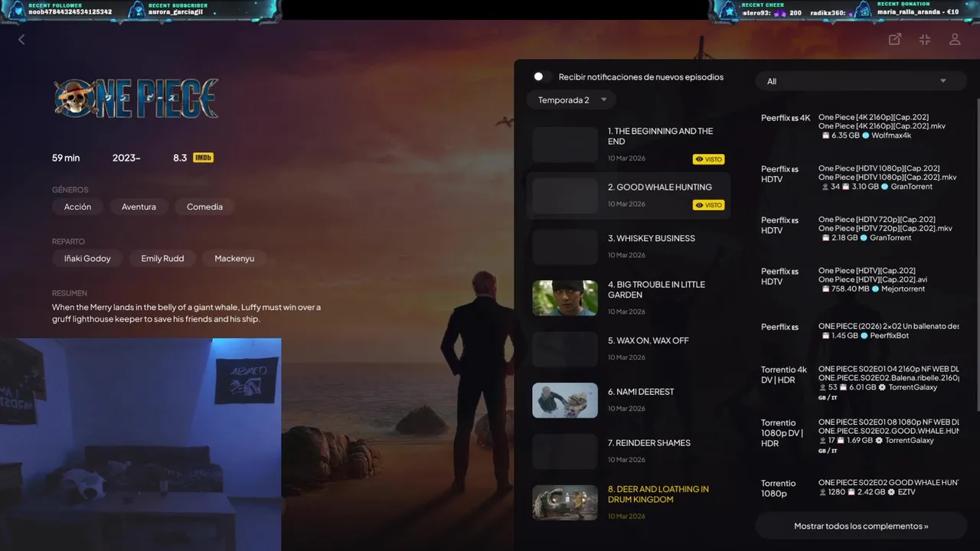Click the Mackenyu cast chip
The width and height of the screenshot is (980, 551).
pyautogui.click(x=234, y=259)
